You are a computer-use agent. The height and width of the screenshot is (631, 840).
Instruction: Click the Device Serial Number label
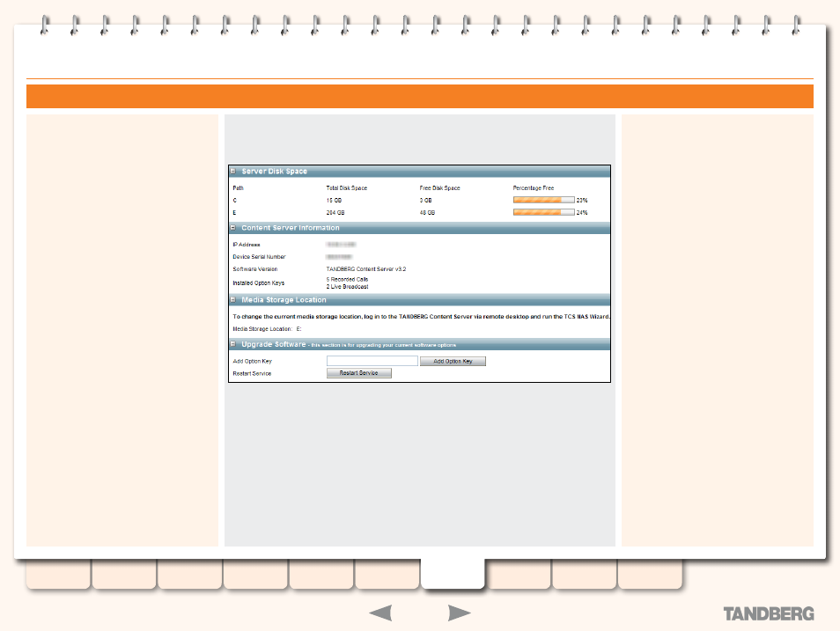[259, 257]
